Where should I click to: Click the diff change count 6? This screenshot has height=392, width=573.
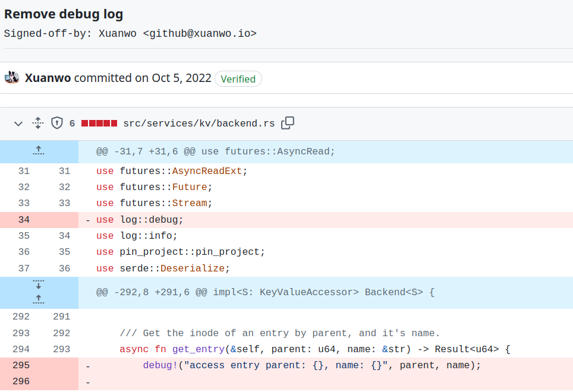click(72, 124)
